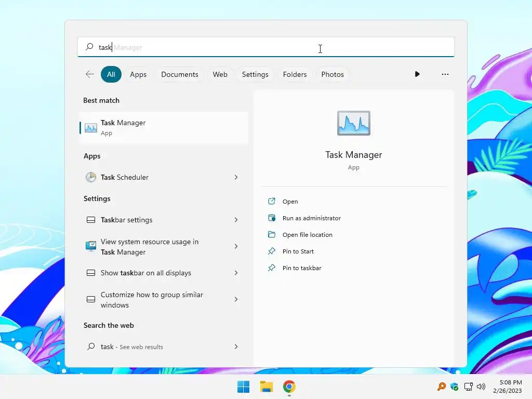532x399 pixels.
Task: Open File Explorer from the taskbar
Action: tap(267, 387)
